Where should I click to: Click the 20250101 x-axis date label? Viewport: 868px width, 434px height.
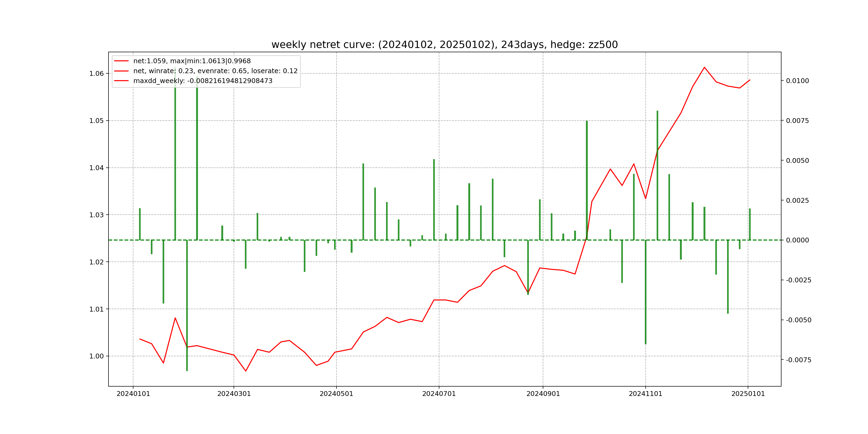(748, 394)
